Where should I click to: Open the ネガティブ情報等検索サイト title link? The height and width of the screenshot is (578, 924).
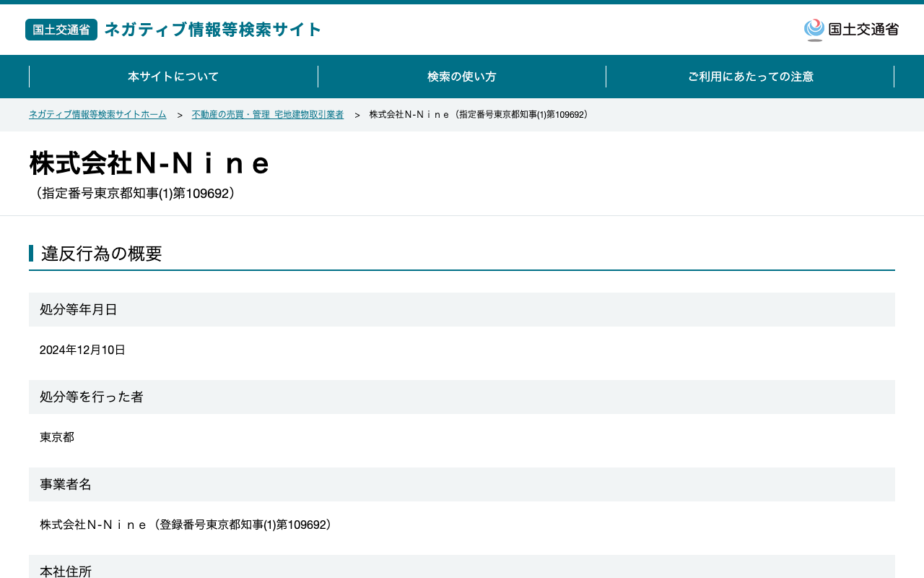pos(213,30)
